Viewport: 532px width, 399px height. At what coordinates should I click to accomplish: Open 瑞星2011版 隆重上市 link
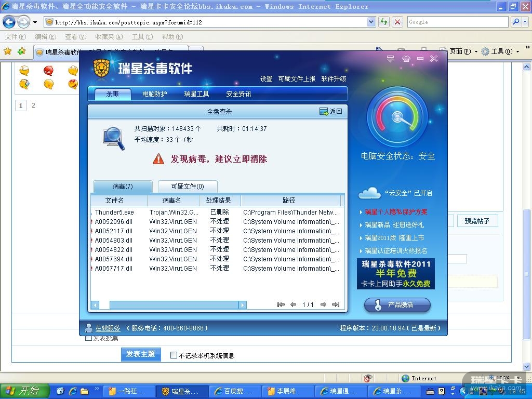394,237
